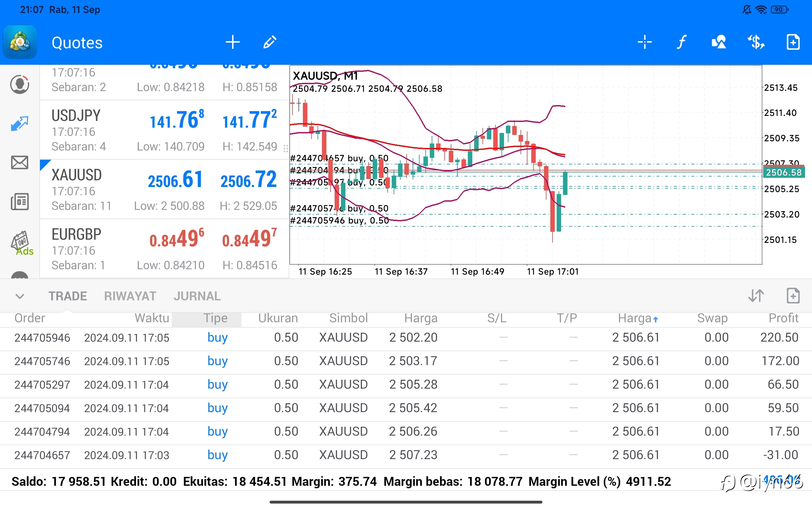Tap XAUUSD ask price 2506.72
Image resolution: width=812 pixels, height=508 pixels.
(248, 180)
